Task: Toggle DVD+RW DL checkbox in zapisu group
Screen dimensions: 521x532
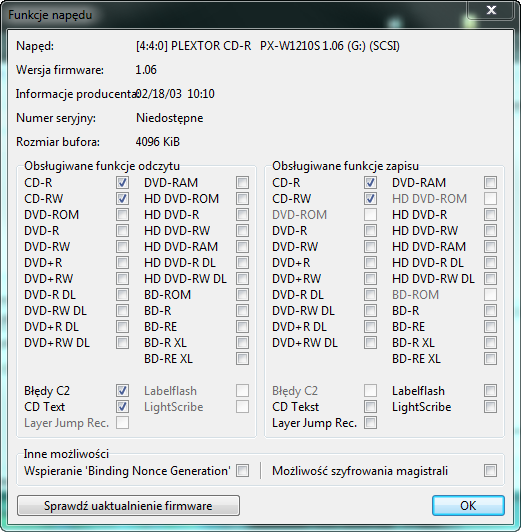Action: tap(370, 343)
